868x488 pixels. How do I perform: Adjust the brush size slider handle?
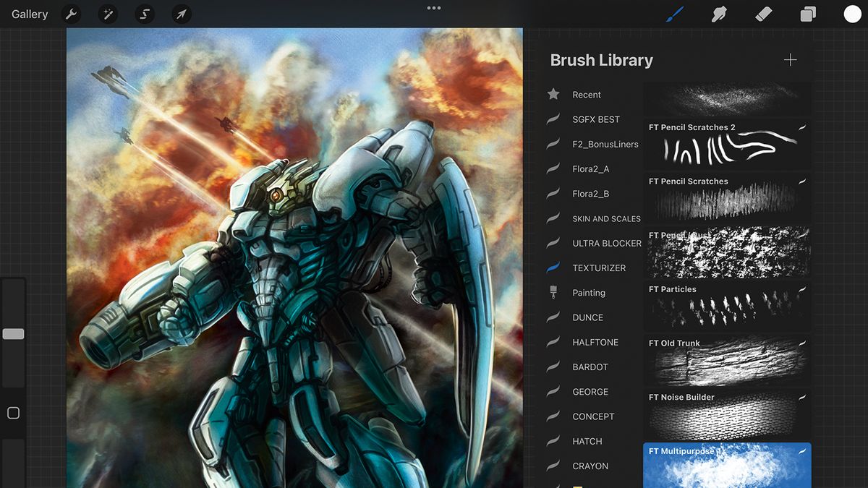[x=13, y=333]
